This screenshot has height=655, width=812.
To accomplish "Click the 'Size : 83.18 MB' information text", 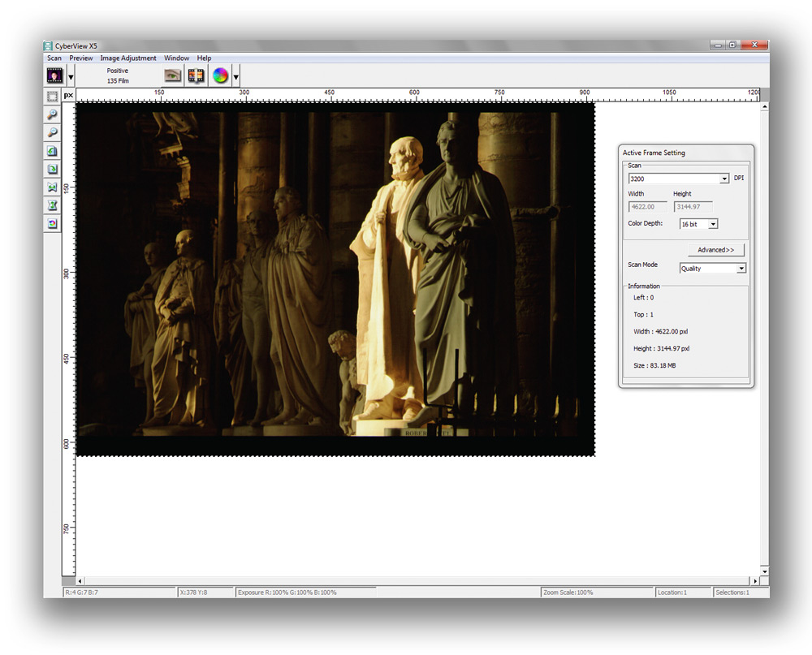I will click(x=654, y=365).
